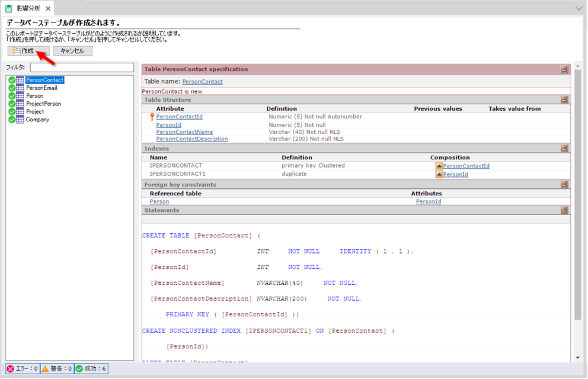The height and width of the screenshot is (379, 588).
Task: Open the PersonId attribute link in Table Structure
Action: 169,125
